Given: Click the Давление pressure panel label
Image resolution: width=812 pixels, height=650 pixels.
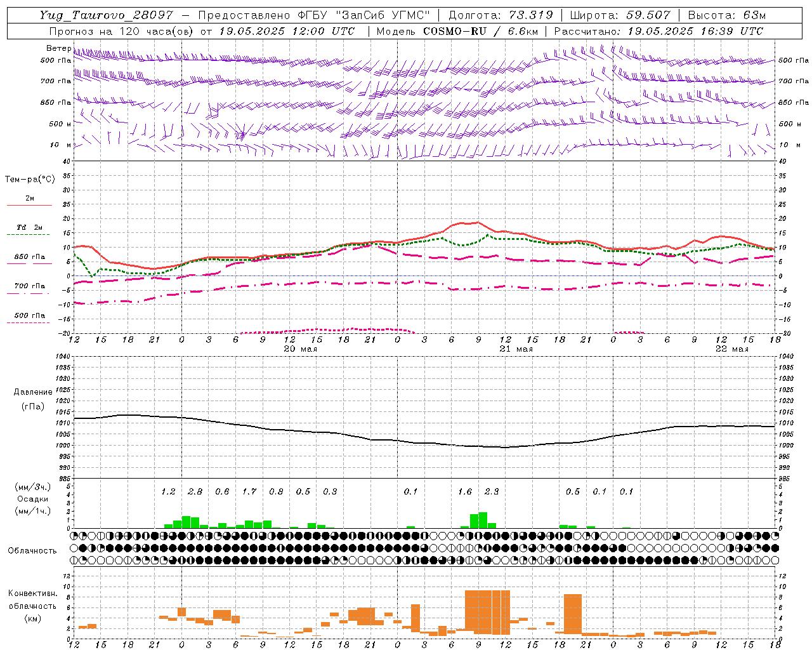Looking at the screenshot, I should 33,392.
